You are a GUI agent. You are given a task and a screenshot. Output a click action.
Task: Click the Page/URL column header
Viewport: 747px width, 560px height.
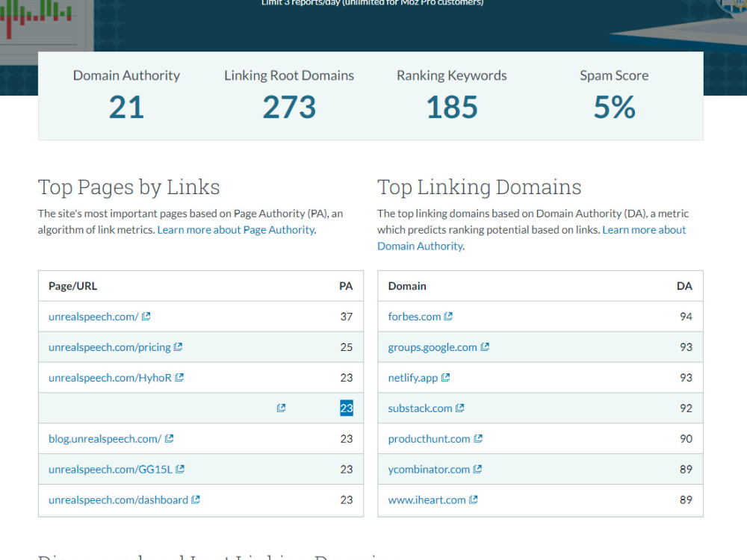click(72, 286)
